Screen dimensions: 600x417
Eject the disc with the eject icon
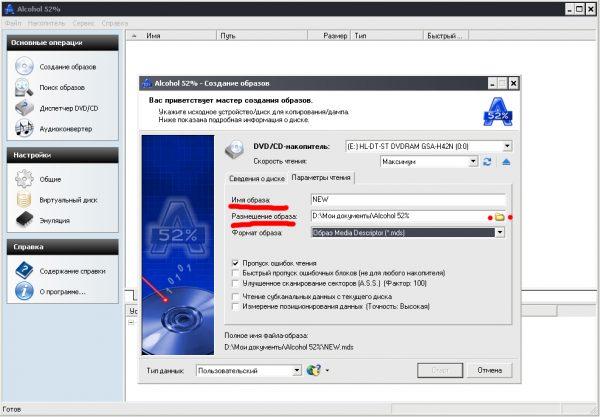(506, 161)
